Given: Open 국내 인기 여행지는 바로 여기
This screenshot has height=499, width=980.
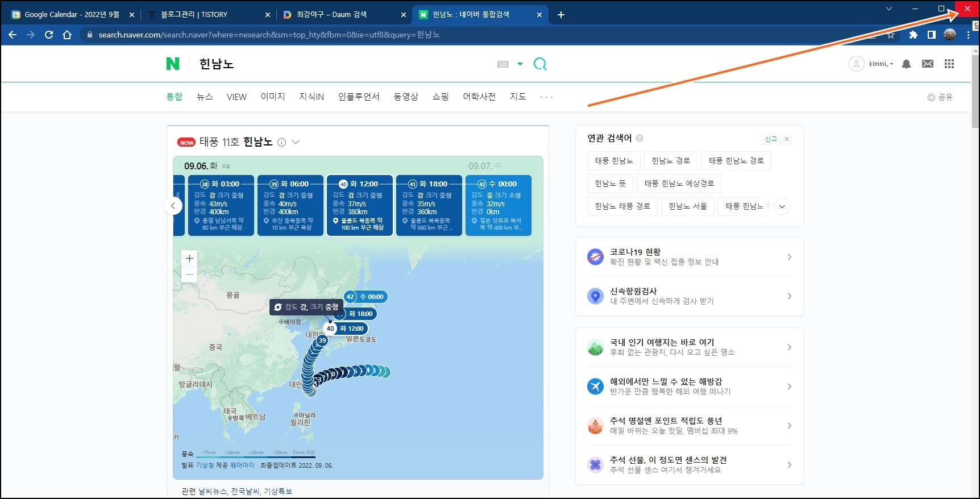Looking at the screenshot, I should point(690,347).
